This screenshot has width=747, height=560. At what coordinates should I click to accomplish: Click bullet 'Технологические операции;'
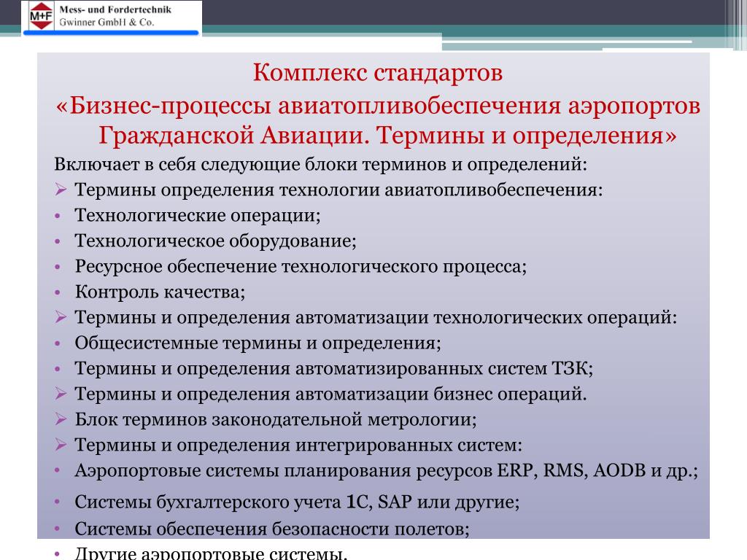pyautogui.click(x=198, y=215)
